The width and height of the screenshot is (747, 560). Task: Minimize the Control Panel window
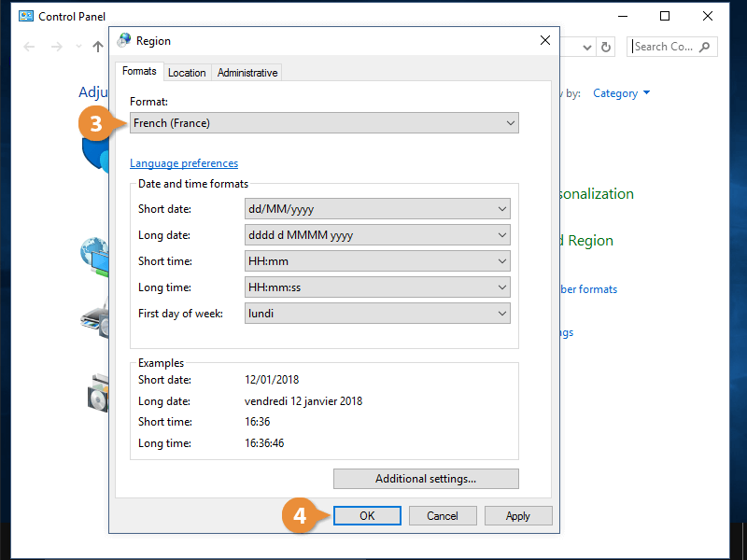point(622,16)
